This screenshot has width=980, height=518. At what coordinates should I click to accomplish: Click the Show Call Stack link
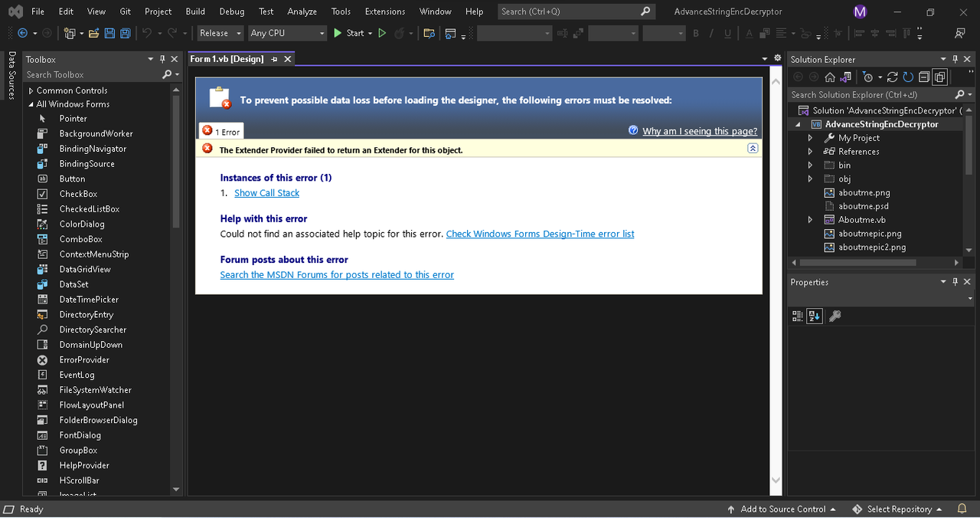[266, 193]
